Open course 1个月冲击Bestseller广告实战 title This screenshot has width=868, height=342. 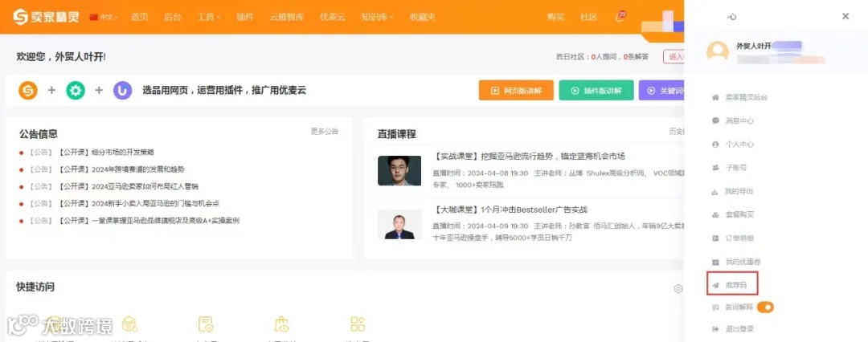point(510,210)
